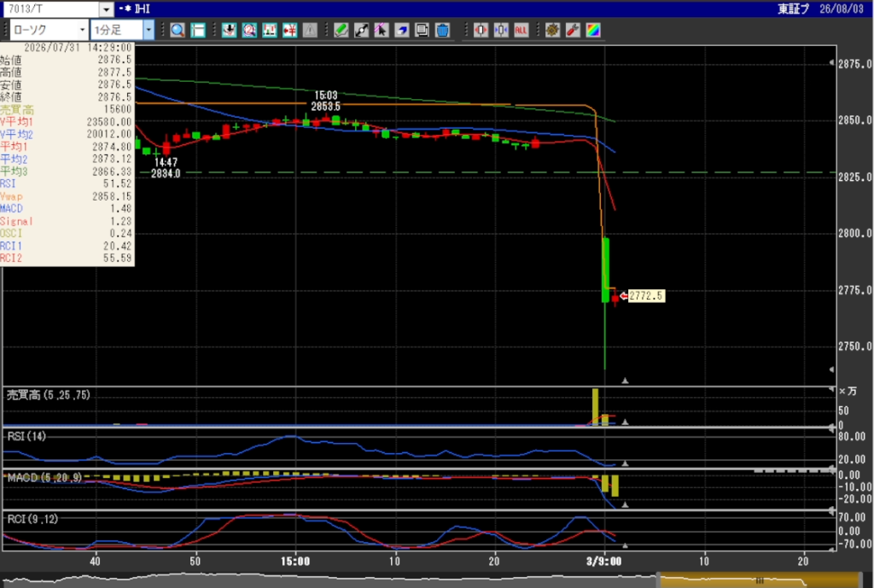Open the ローソク chart type dropdown
Viewport: 874px width, 588px height.
tap(49, 30)
